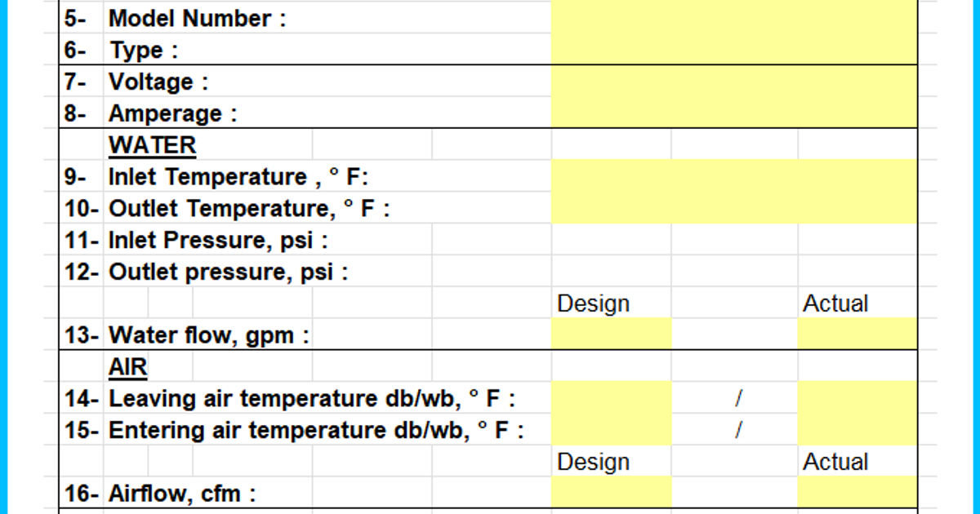Select the Water flow Actual yellow cell
The image size is (980, 514).
point(857,335)
